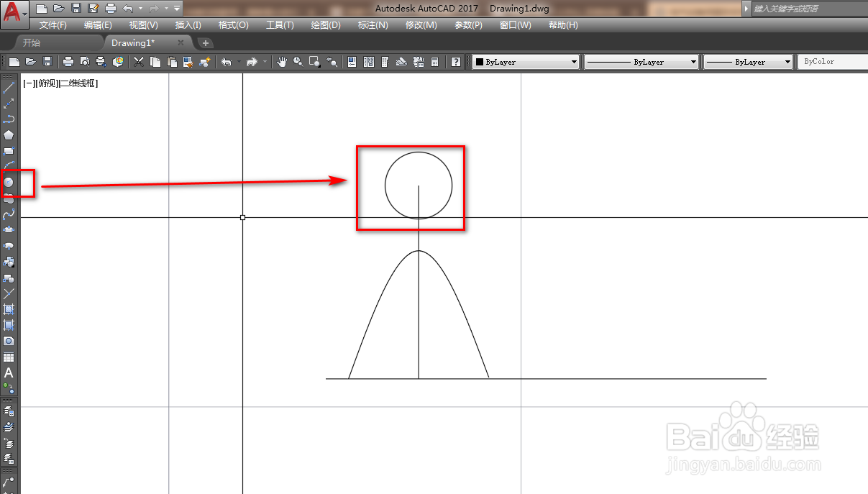Image resolution: width=868 pixels, height=494 pixels.
Task: Open the Properties palette icon
Action: click(352, 62)
